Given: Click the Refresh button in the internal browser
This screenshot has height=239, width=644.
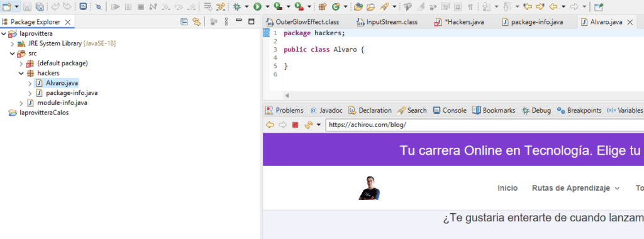Looking at the screenshot, I should point(308,125).
